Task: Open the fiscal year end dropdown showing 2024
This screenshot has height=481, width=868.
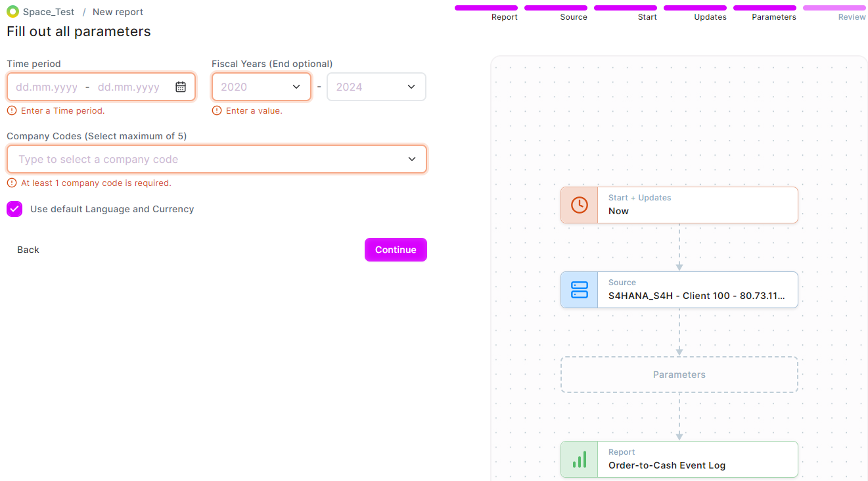Action: [376, 86]
